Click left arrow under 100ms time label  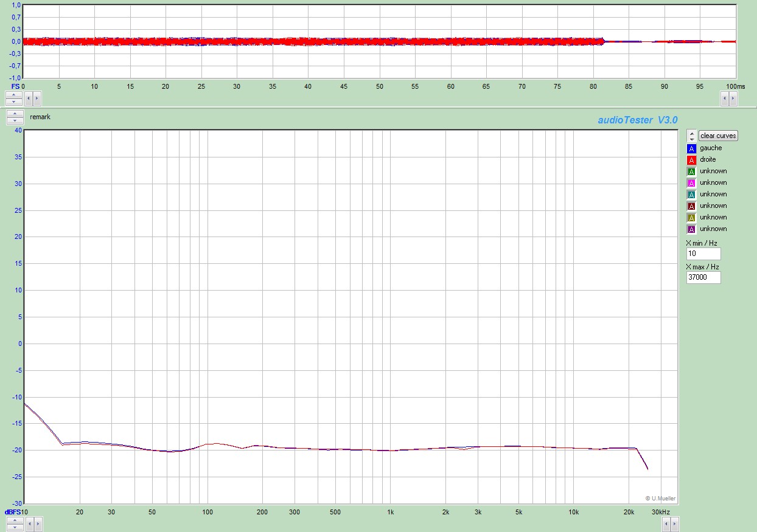click(724, 98)
